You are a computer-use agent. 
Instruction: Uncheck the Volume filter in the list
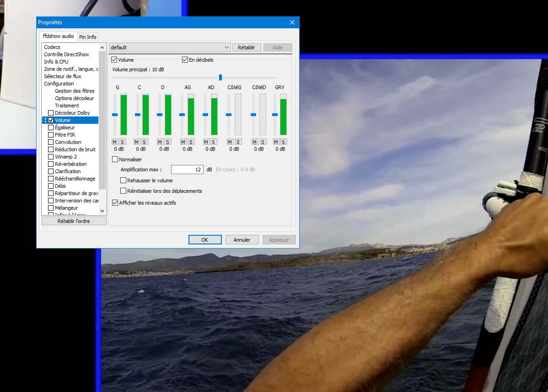click(51, 120)
